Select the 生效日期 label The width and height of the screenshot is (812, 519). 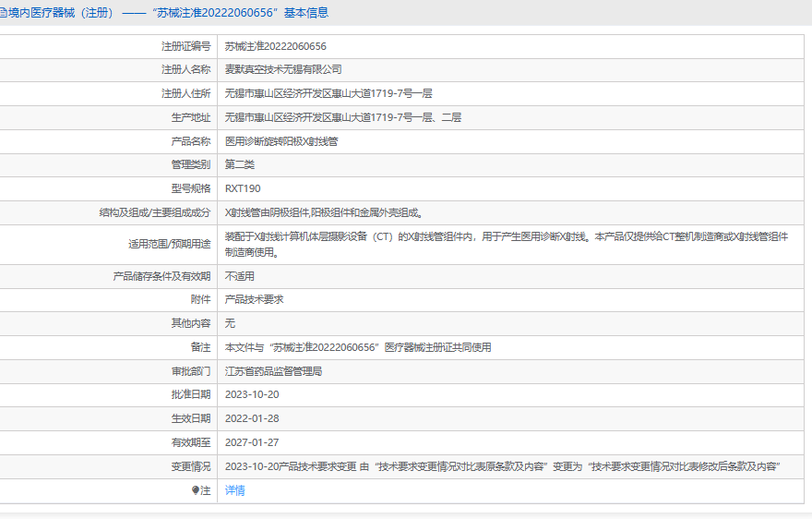[x=191, y=418]
